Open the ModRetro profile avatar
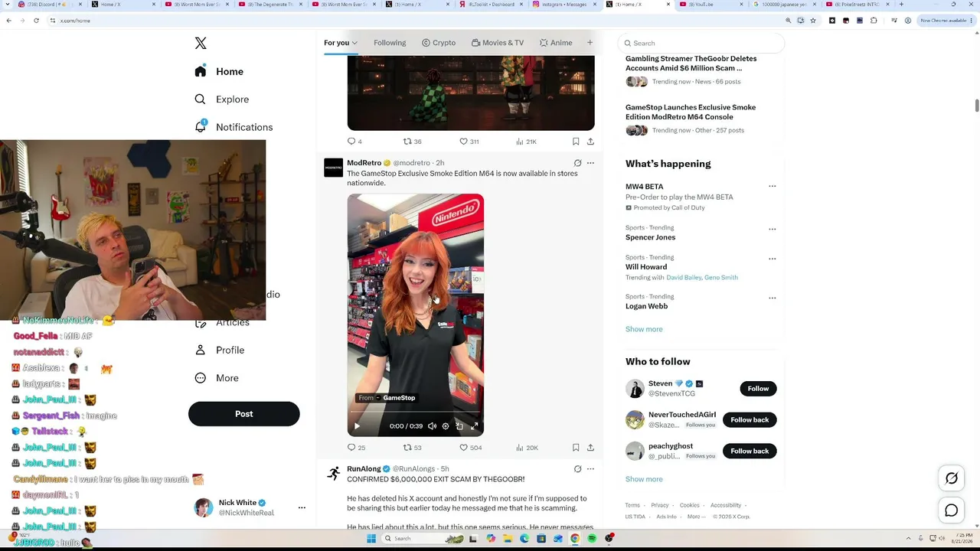The width and height of the screenshot is (980, 551). point(333,168)
